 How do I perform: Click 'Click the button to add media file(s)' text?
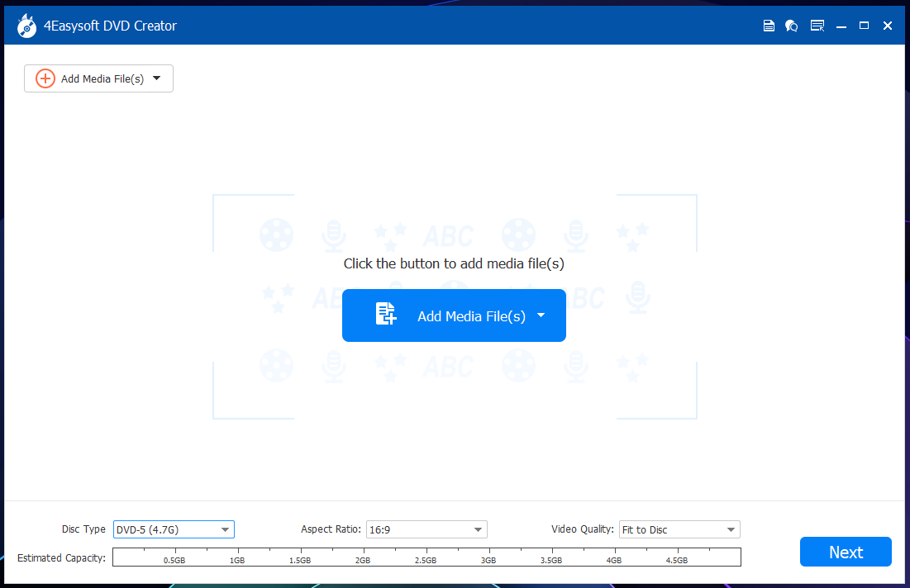pos(454,263)
